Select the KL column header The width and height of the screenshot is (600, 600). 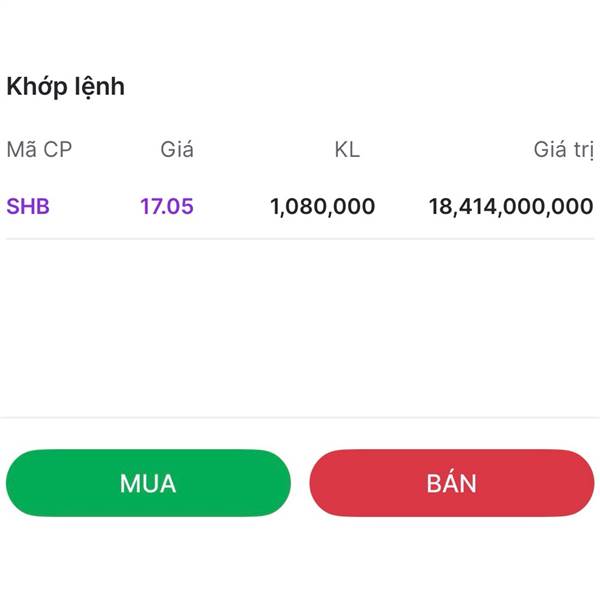[x=347, y=150]
